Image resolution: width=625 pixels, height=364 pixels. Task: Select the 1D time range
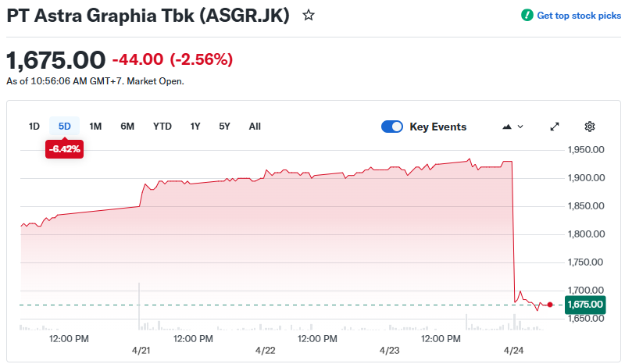pyautogui.click(x=34, y=127)
